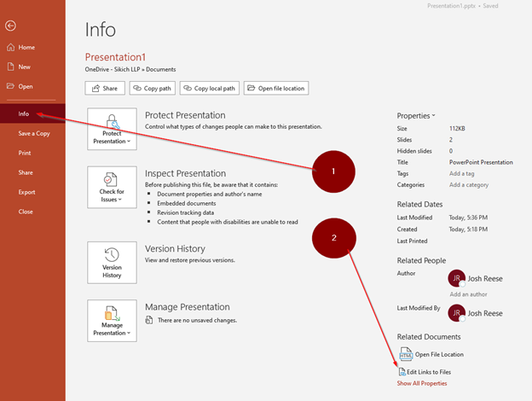Viewport: 532px width, 401px height.
Task: Expand the Properties heading dropdown
Action: (416, 115)
